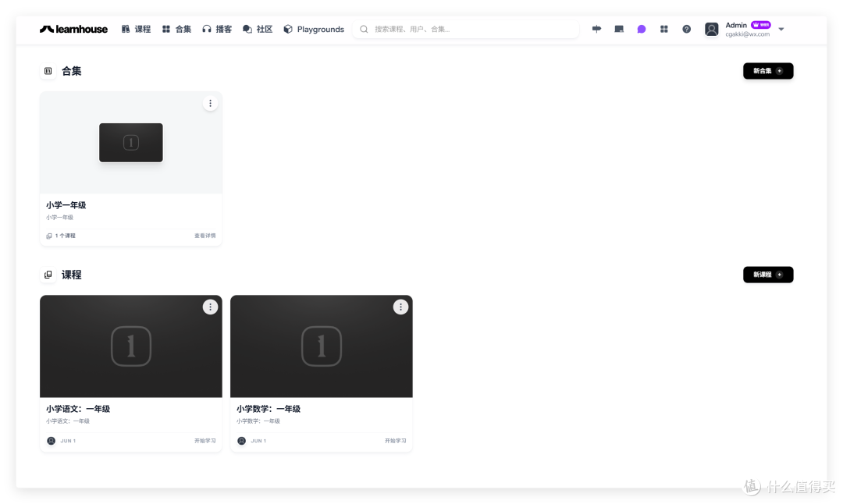Click the 课程 section heading icon
843x504 pixels.
pyautogui.click(x=48, y=275)
